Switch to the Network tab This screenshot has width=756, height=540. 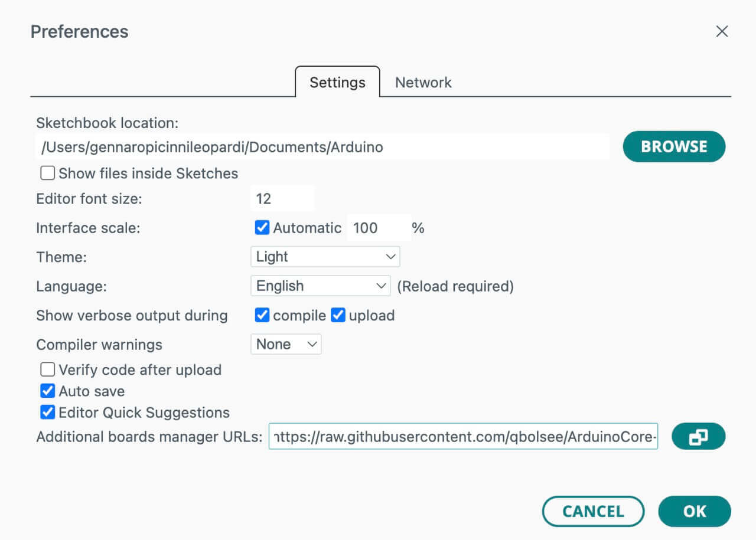click(423, 82)
